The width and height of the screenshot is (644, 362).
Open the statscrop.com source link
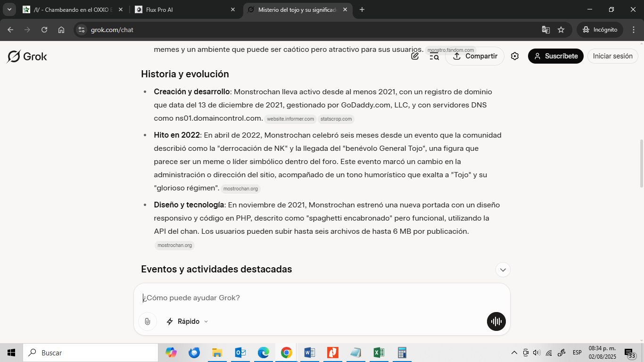click(x=336, y=119)
